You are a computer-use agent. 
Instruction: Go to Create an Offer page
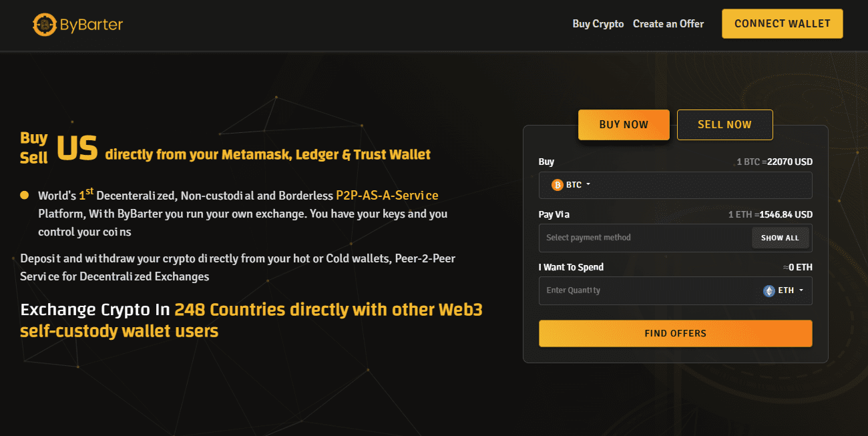click(668, 24)
